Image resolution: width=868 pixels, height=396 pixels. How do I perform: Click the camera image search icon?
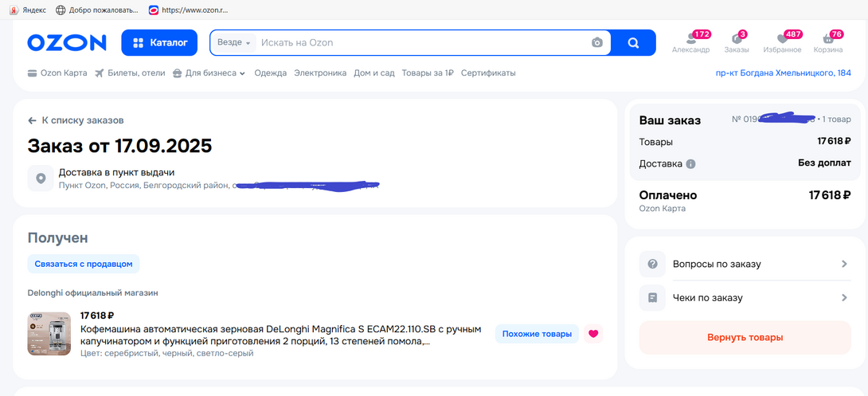click(x=597, y=43)
